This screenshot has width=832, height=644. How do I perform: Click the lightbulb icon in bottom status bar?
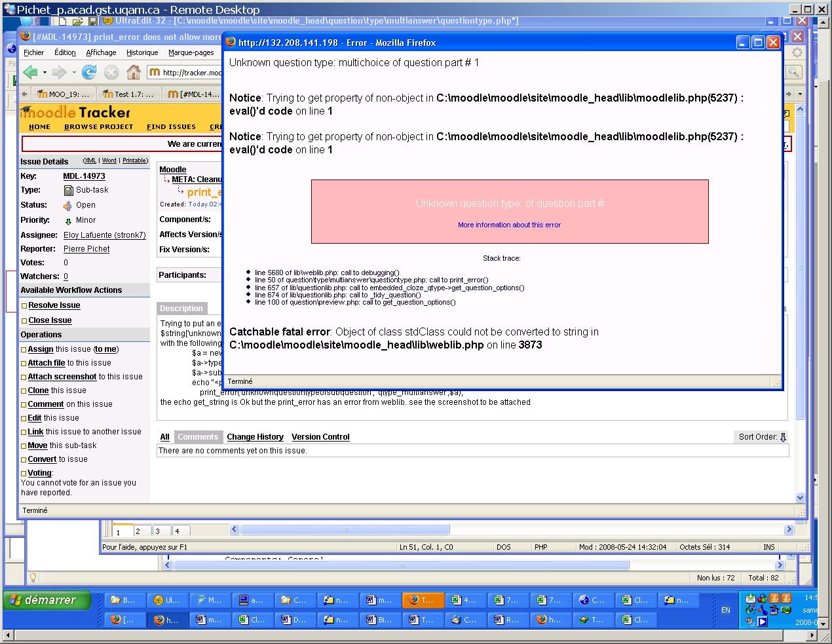click(x=33, y=578)
